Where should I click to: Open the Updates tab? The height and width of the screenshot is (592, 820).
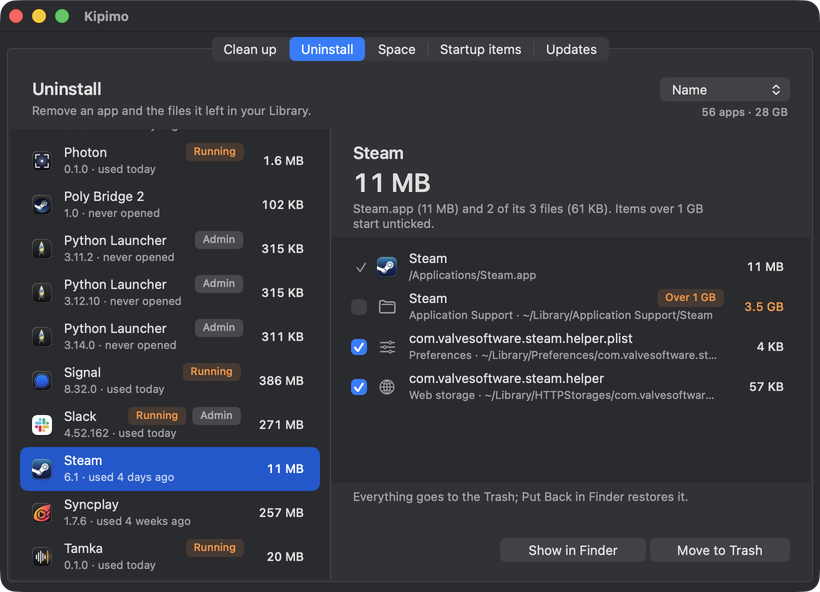tap(571, 49)
